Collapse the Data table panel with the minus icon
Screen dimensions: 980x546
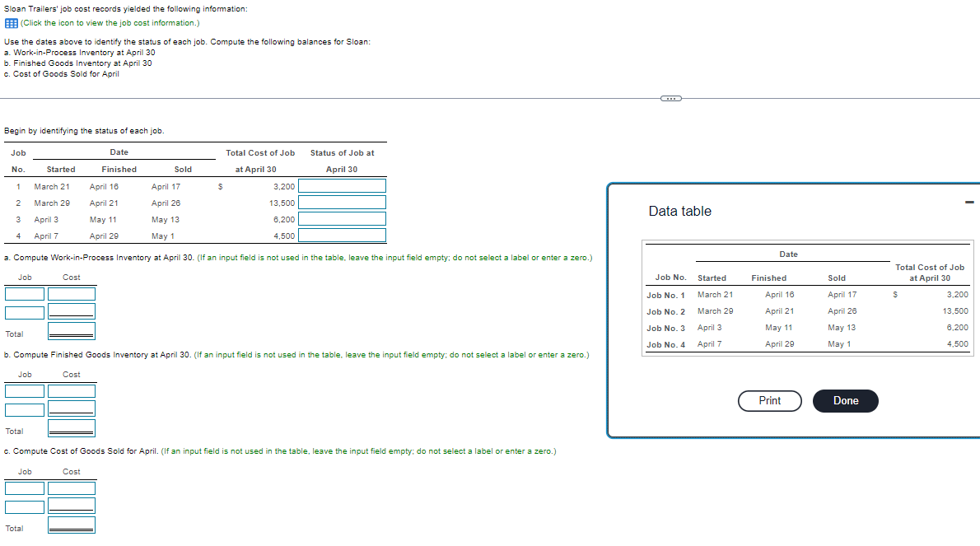click(x=969, y=202)
